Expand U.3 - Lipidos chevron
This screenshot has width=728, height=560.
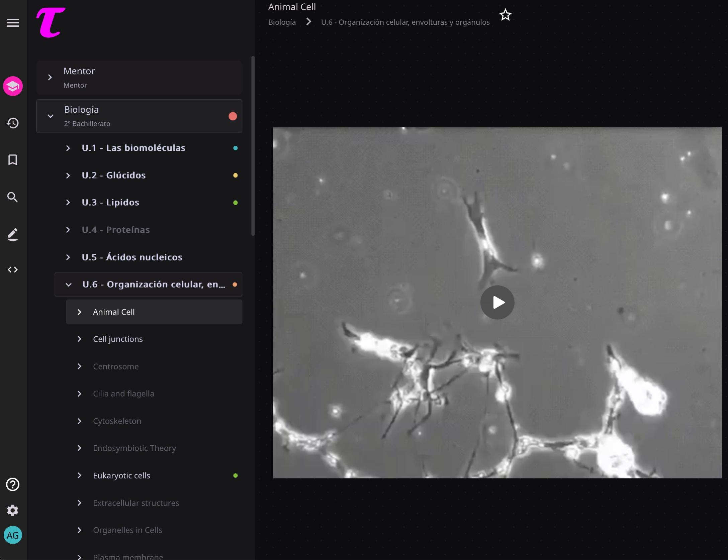click(x=68, y=203)
